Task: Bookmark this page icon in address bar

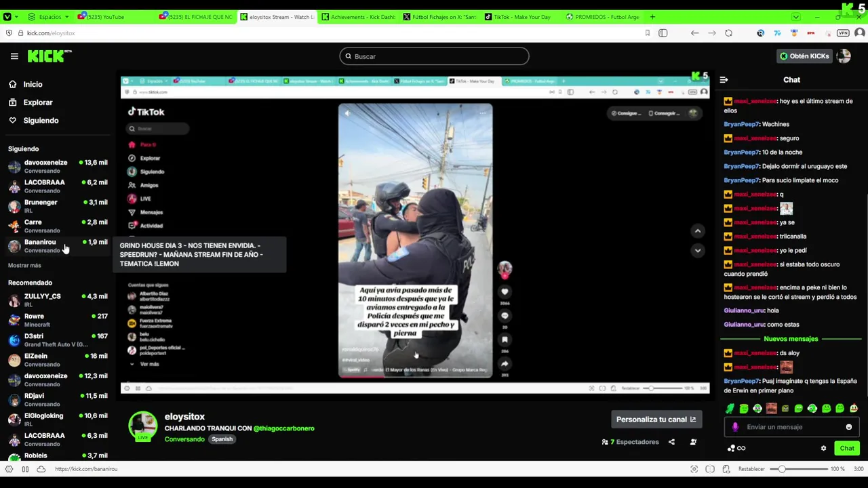Action: click(x=648, y=33)
